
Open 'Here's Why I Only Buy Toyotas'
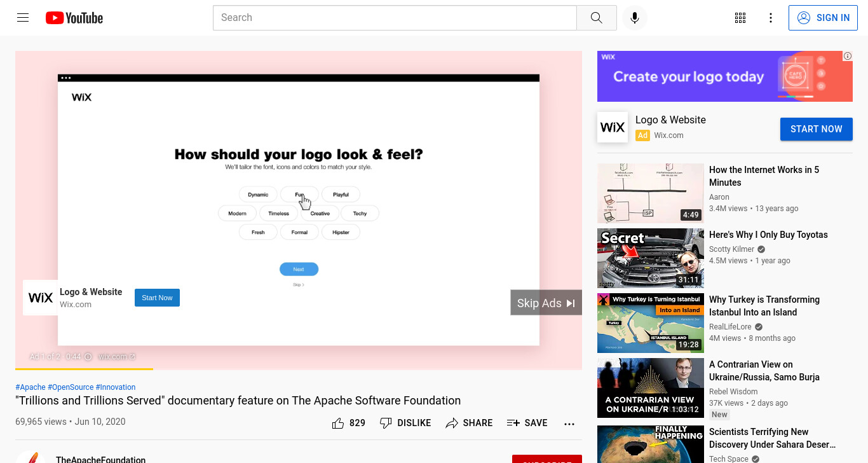tap(768, 235)
